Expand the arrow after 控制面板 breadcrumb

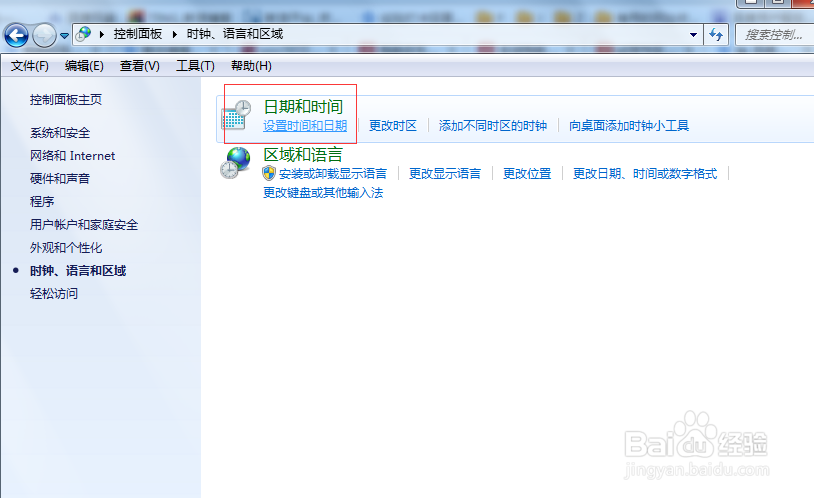(174, 34)
